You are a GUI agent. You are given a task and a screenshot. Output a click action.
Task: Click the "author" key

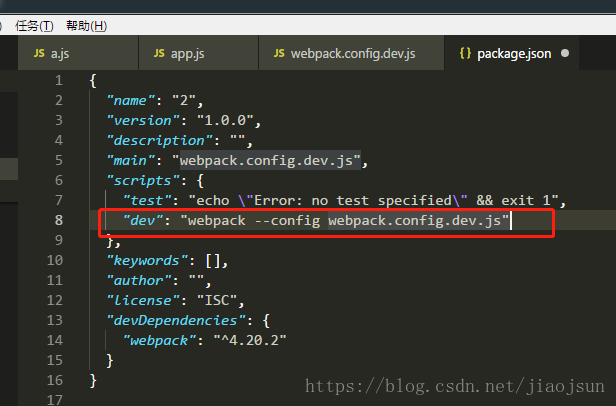[x=140, y=281]
